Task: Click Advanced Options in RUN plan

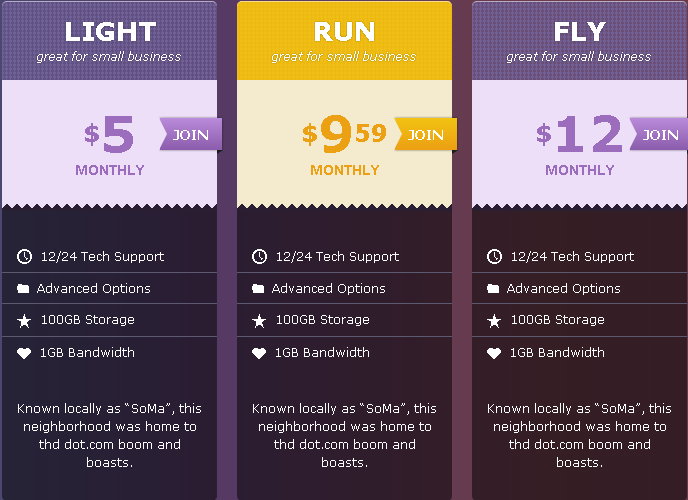Action: 329,288
